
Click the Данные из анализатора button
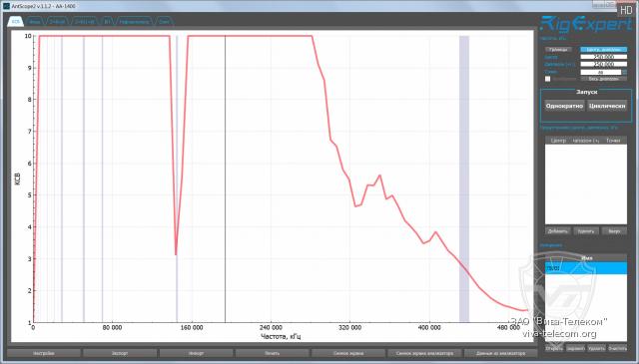point(501,353)
